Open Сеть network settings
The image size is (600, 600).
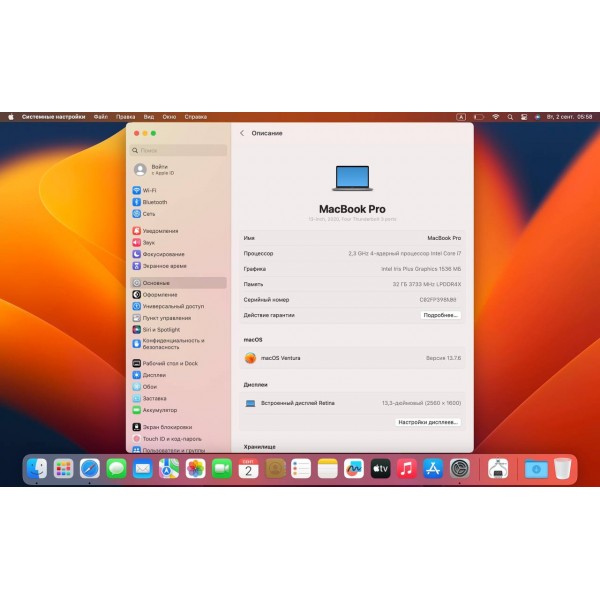click(144, 214)
